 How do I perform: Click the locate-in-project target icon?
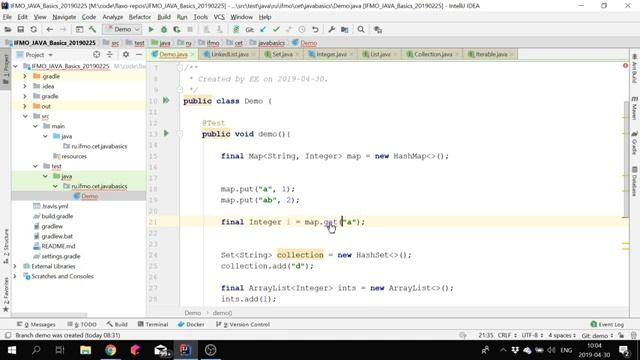pos(96,54)
